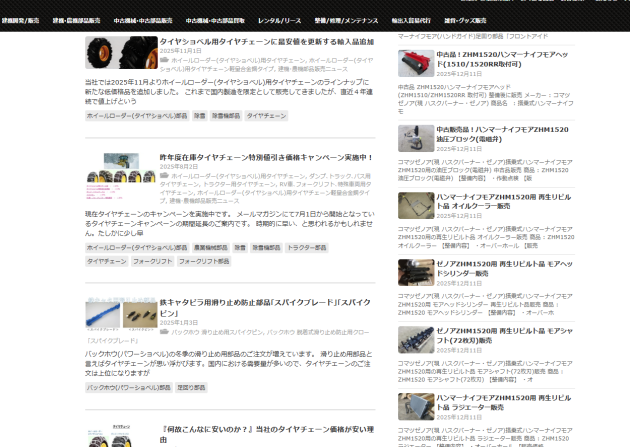This screenshot has width=630, height=447.
Task: Click the 農業機械部品 tag
Action: 210,247
